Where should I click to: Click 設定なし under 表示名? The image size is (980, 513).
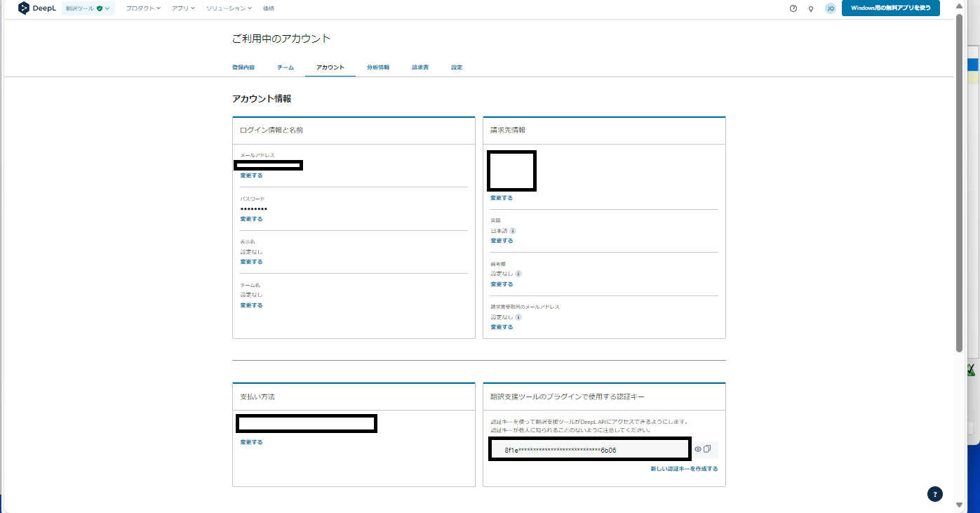[x=252, y=252]
